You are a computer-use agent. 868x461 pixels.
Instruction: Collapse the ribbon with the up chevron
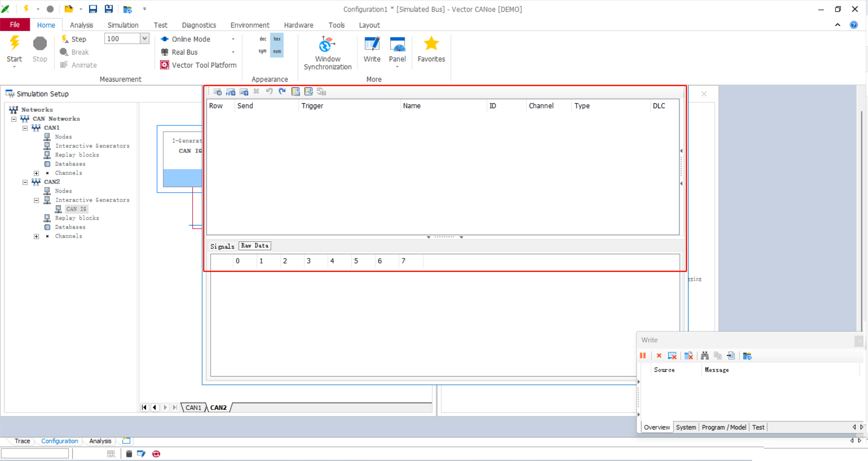click(838, 25)
